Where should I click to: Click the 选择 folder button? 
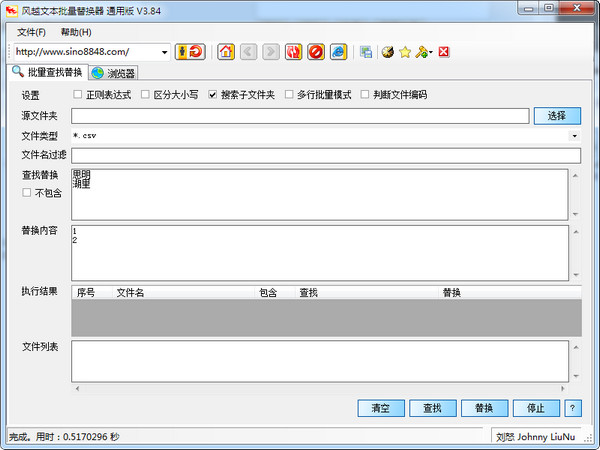point(557,116)
